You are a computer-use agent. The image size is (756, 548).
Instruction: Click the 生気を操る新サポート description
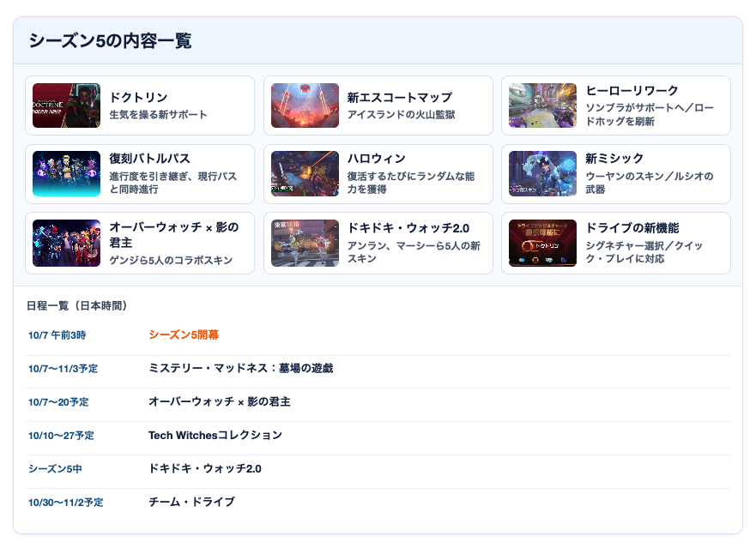[158, 115]
